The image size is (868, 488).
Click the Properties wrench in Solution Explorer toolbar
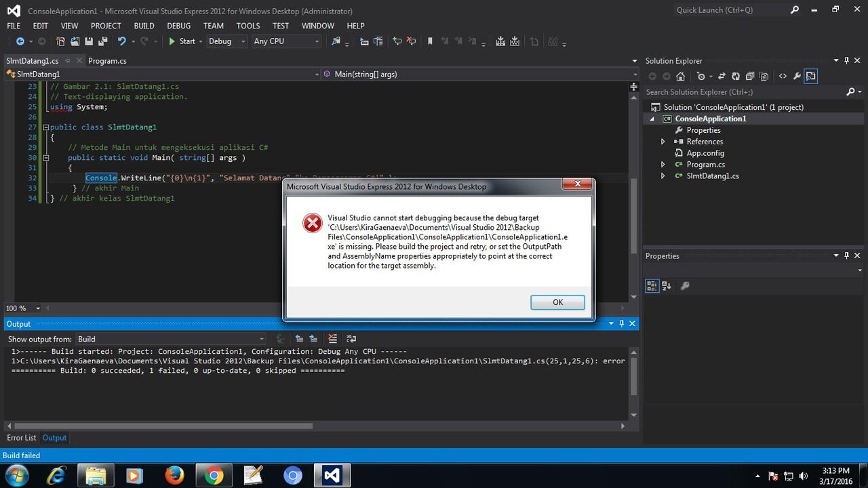[x=797, y=77]
